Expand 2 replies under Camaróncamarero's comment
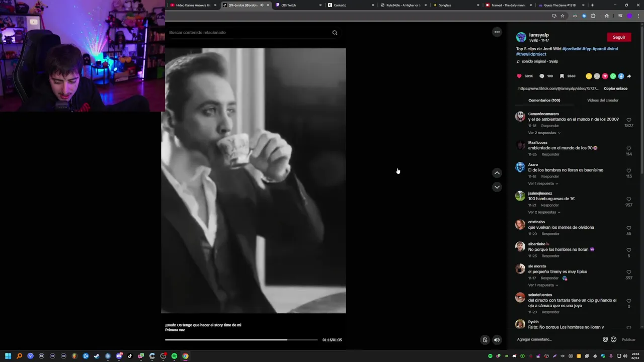644x362 pixels. tap(544, 133)
